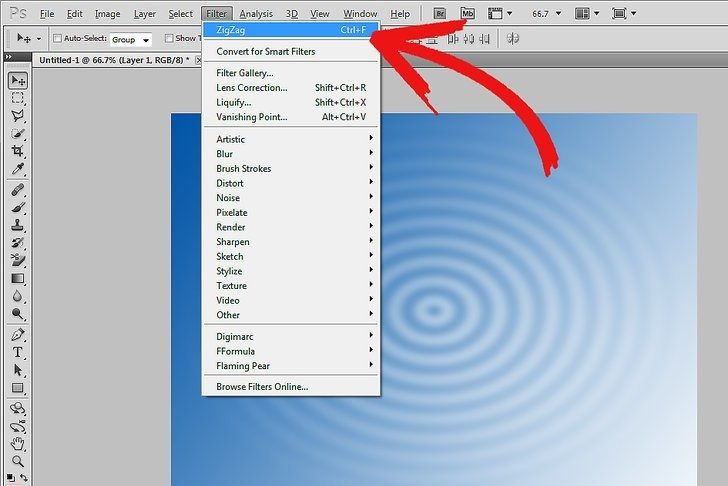Toggle the Show Transform Controls checkbox
This screenshot has width=728, height=486.
pos(168,38)
